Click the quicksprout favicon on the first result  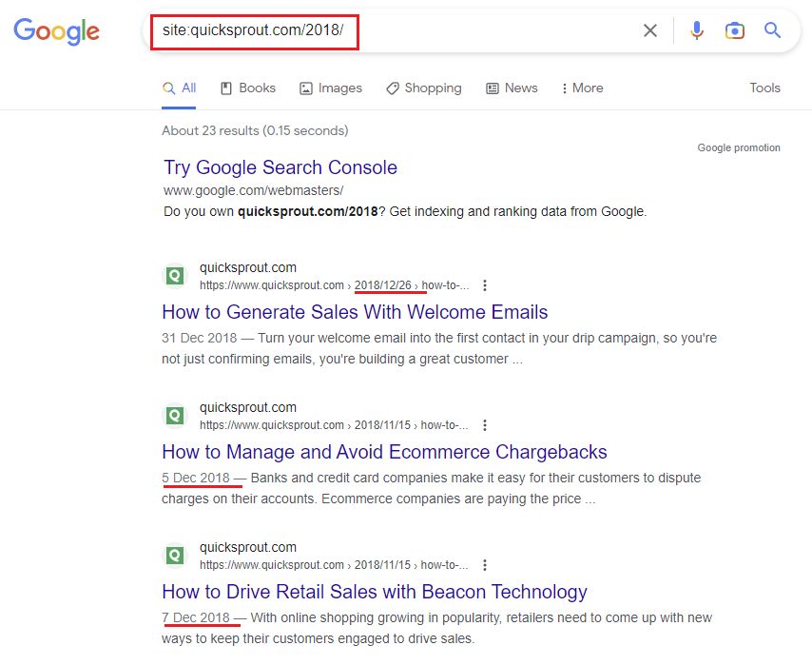pyautogui.click(x=175, y=275)
